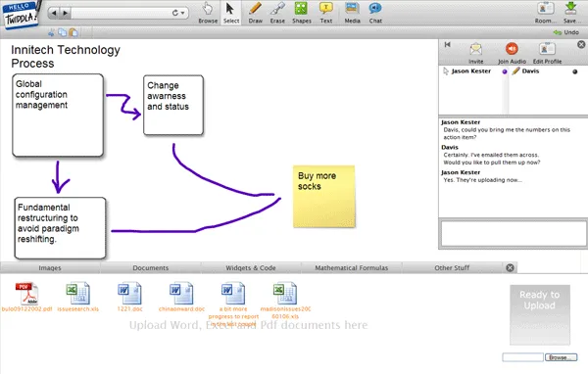
Task: Open the Media tool
Action: tap(352, 13)
